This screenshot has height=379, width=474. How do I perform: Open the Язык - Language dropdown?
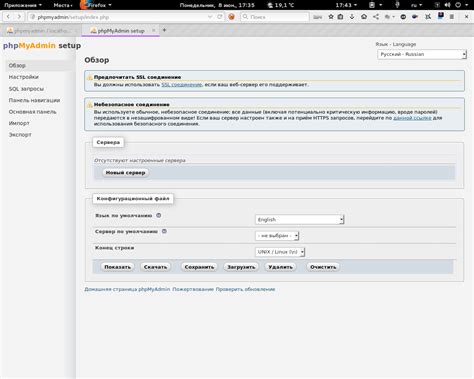pos(422,54)
